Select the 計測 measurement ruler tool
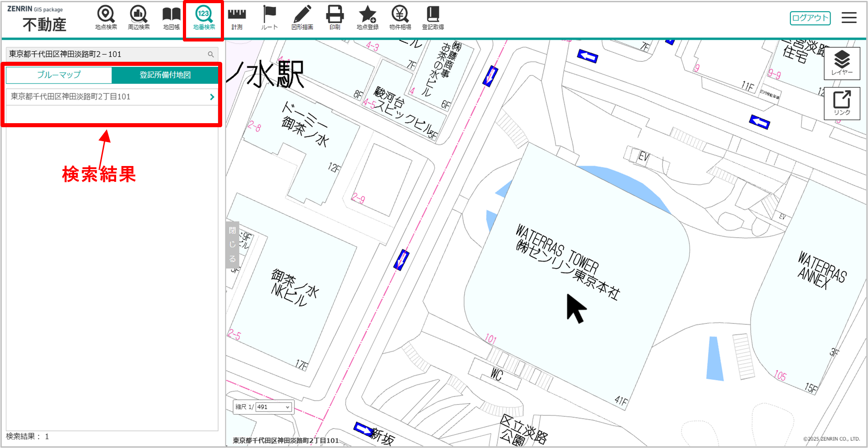 (x=237, y=18)
